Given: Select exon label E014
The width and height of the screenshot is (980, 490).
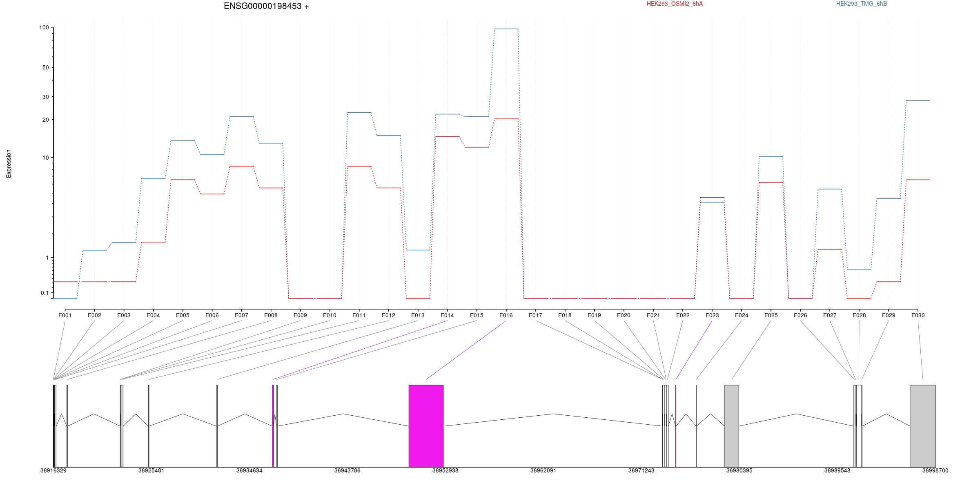Looking at the screenshot, I should pyautogui.click(x=447, y=315).
